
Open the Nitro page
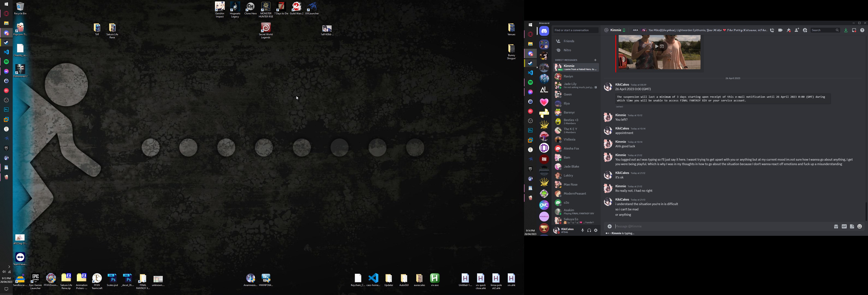pos(575,50)
